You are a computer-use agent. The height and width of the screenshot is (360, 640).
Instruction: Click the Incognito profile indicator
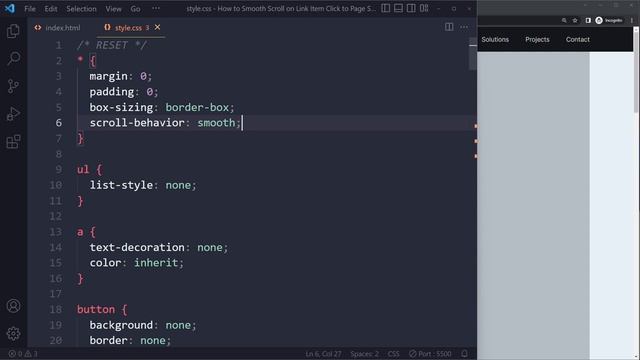tap(609, 20)
